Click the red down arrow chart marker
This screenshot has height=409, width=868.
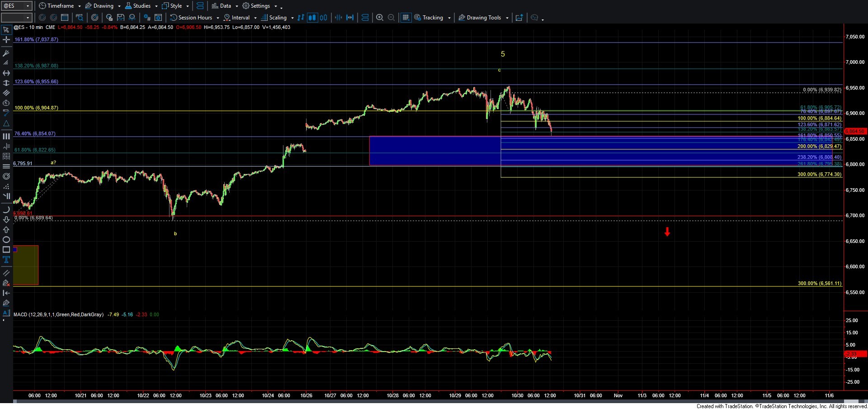coord(667,232)
